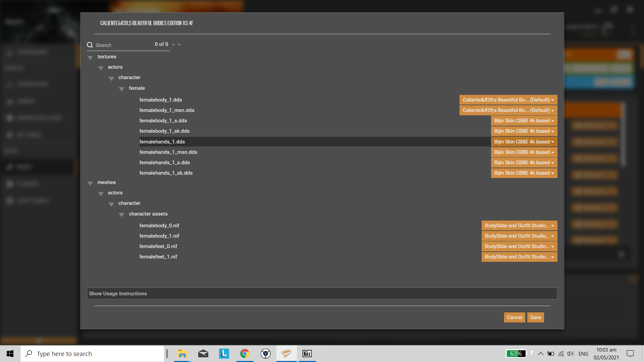Select the femalebody_1_sk.dds file name
Viewport: 644px width, 362px height.
pyautogui.click(x=165, y=131)
